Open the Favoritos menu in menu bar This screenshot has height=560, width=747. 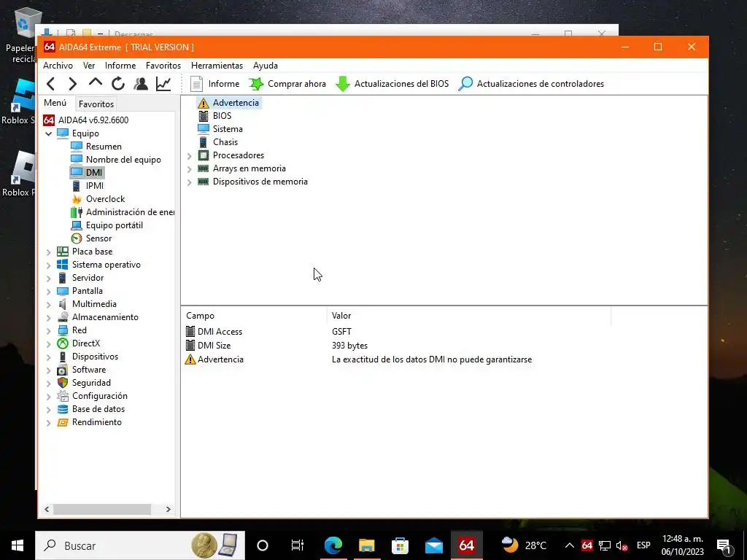tap(163, 65)
